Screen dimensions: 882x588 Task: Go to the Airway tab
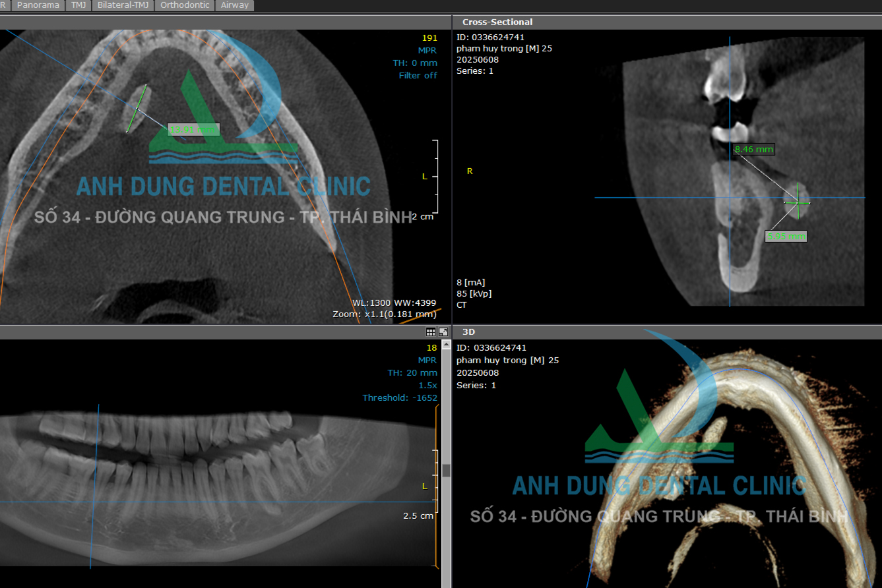click(235, 5)
